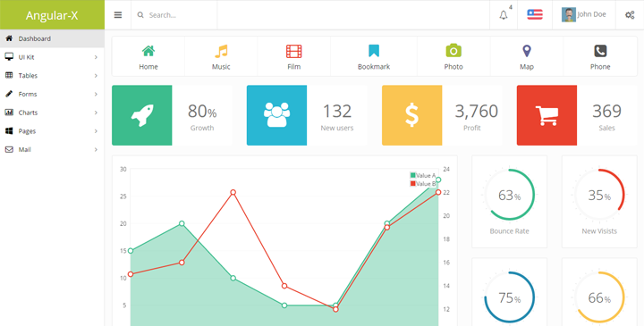
Task: Click the UI Kit monitor icon
Action: (x=9, y=56)
